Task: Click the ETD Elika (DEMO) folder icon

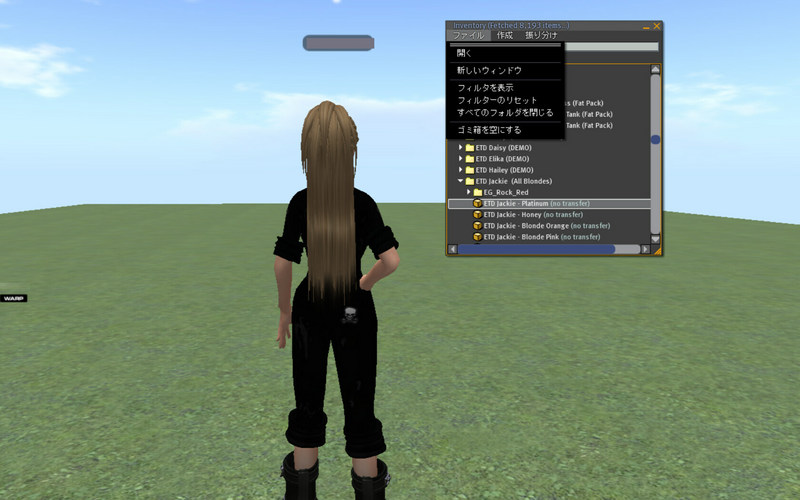Action: 470,159
